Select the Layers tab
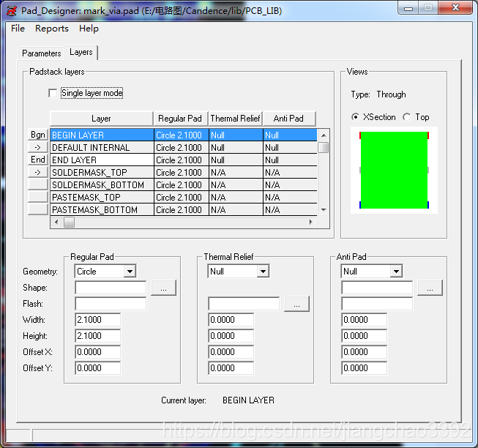 pos(81,52)
